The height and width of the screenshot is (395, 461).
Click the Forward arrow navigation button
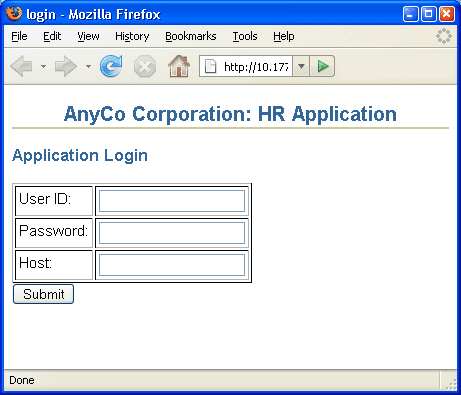[x=66, y=66]
